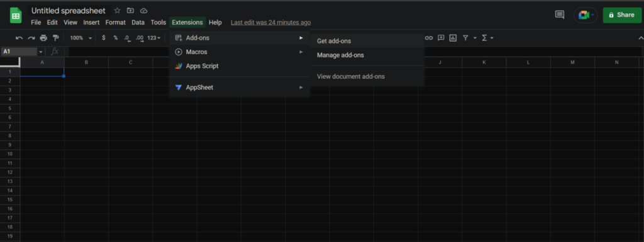
Task: Format as currency with dollar icon
Action: click(x=104, y=38)
